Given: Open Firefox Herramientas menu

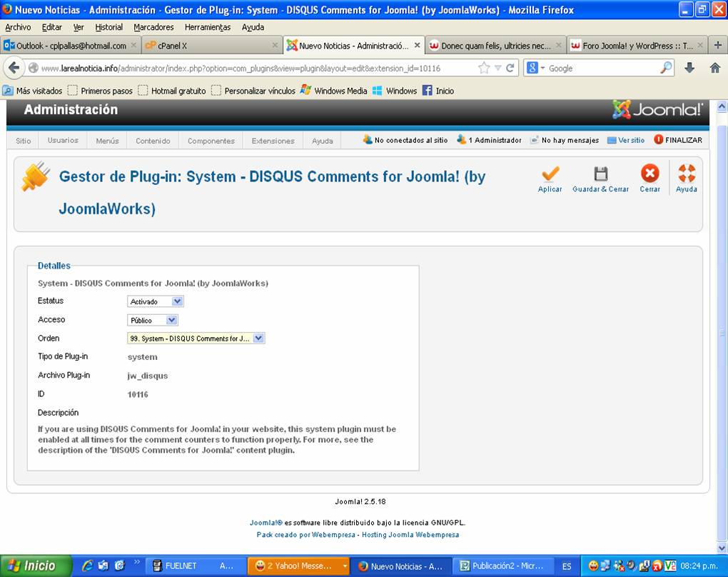Looking at the screenshot, I should [x=208, y=27].
